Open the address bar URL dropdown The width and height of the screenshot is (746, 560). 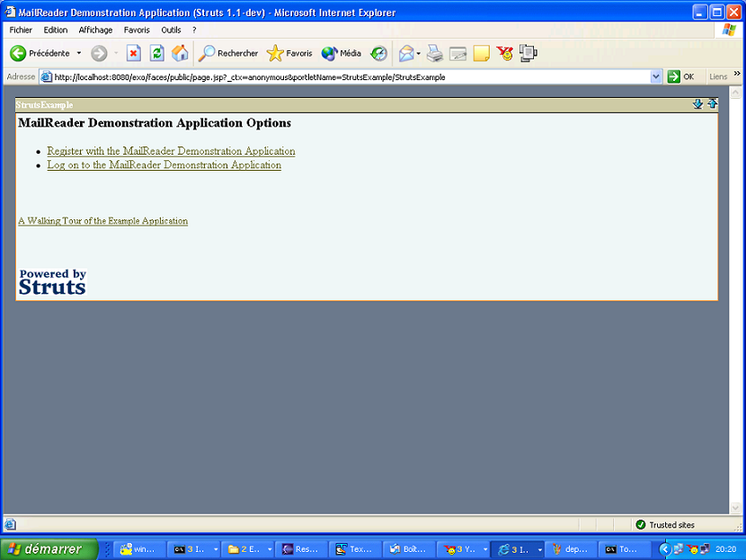click(656, 77)
